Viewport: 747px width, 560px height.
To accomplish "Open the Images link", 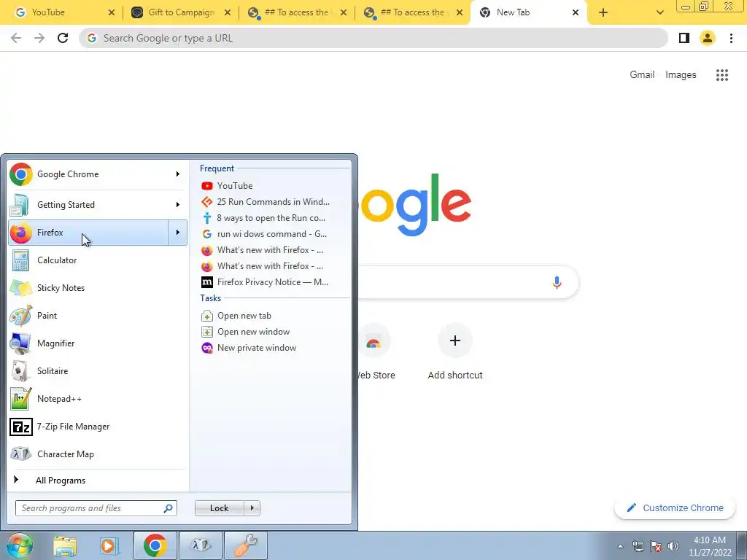I will (681, 75).
